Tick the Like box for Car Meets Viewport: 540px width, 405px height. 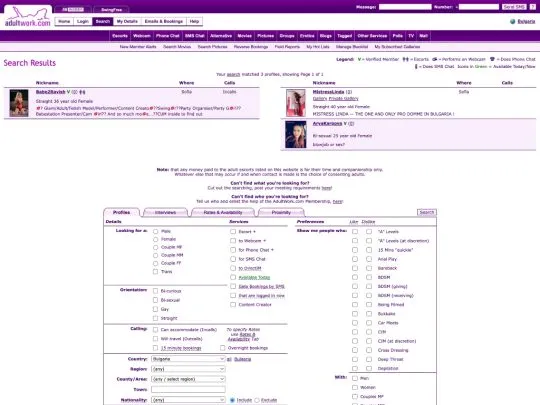pos(355,323)
